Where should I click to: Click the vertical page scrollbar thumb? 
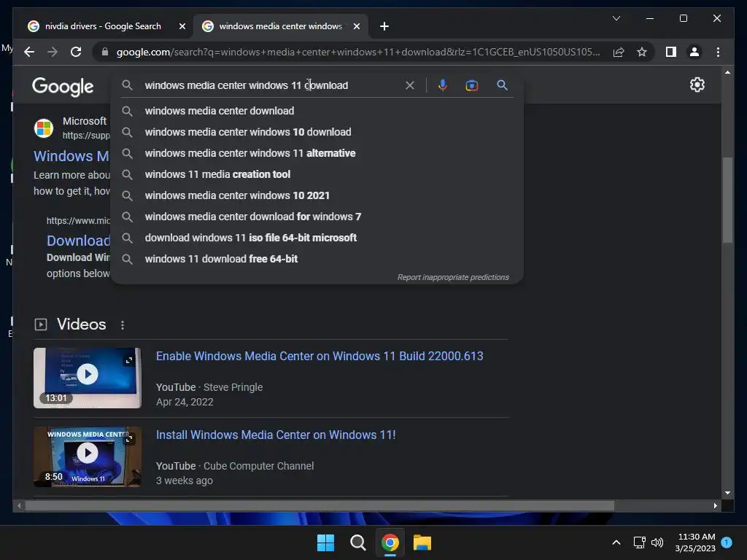[x=727, y=200]
